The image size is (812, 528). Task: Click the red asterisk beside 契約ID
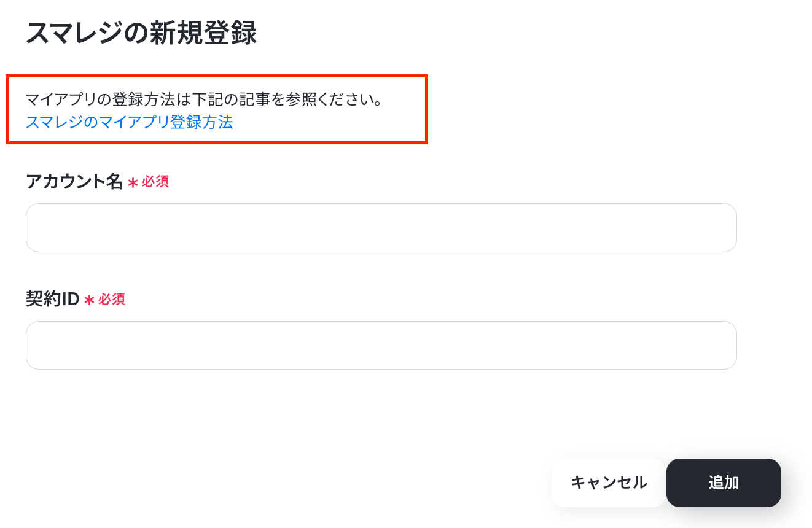click(x=89, y=300)
